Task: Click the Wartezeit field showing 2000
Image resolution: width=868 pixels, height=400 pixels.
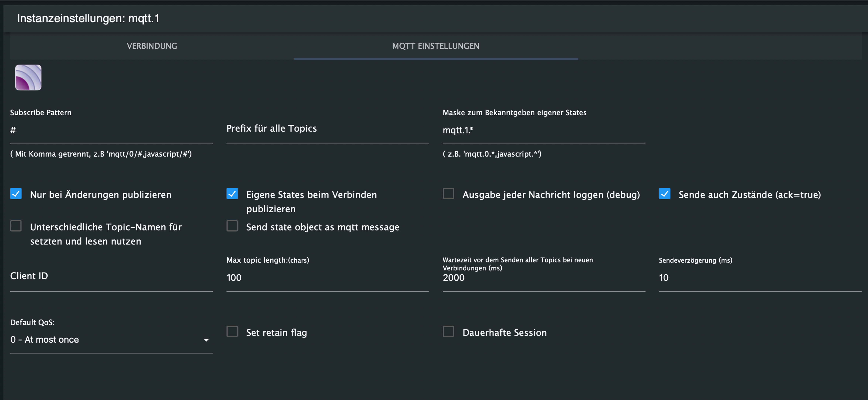Action: [x=544, y=278]
